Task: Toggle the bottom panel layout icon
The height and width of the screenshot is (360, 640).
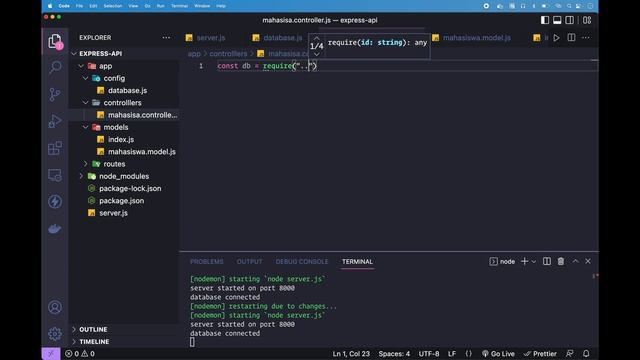Action: coord(557,20)
